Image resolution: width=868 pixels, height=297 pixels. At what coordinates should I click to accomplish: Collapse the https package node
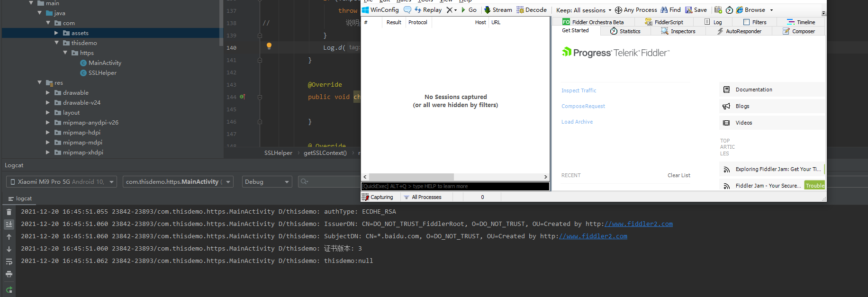coord(65,53)
